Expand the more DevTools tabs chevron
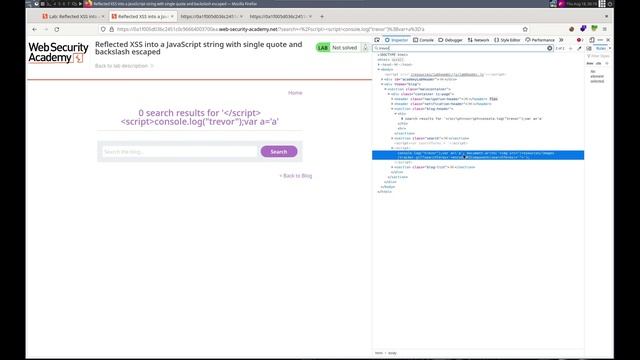The image size is (640, 360). [561, 40]
